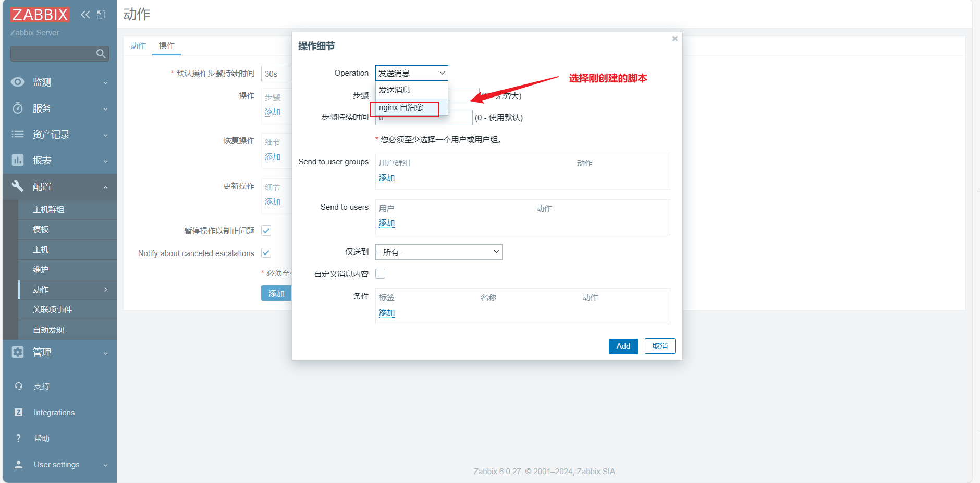The width and height of the screenshot is (980, 483).
Task: Open 自动发现 in sidebar
Action: pos(48,330)
